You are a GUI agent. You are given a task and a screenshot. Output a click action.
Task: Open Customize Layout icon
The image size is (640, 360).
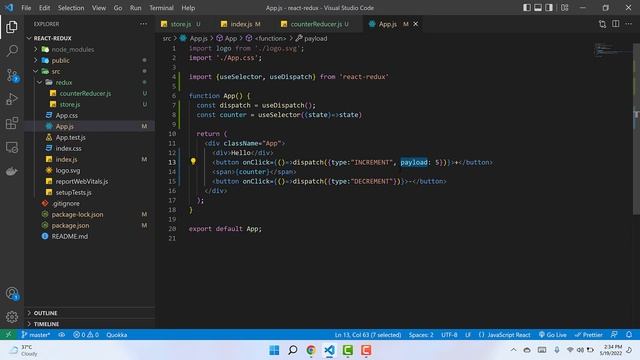pos(564,8)
